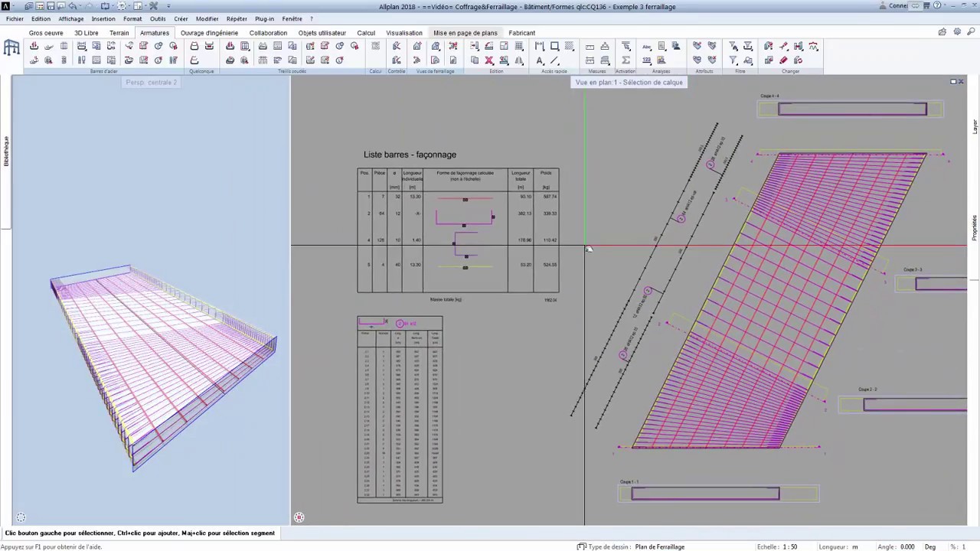980x551 pixels.
Task: Click the ribbon share/export icon near gear
Action: (942, 32)
